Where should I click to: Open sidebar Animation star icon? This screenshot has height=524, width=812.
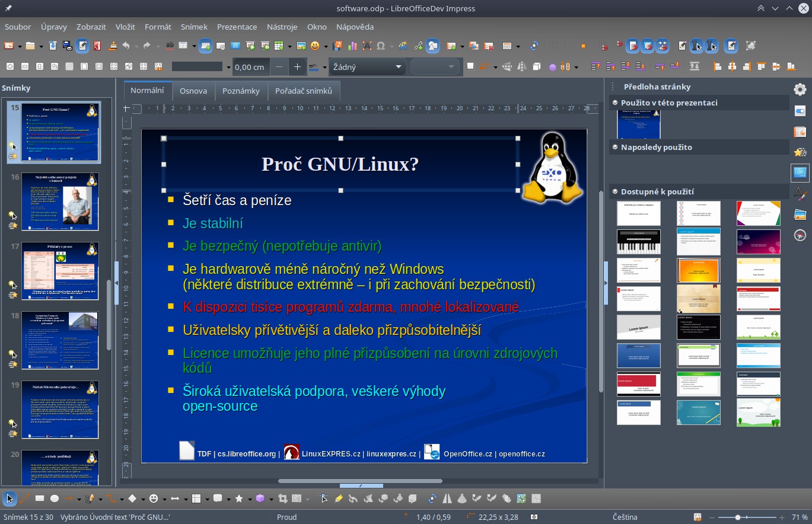click(x=800, y=152)
